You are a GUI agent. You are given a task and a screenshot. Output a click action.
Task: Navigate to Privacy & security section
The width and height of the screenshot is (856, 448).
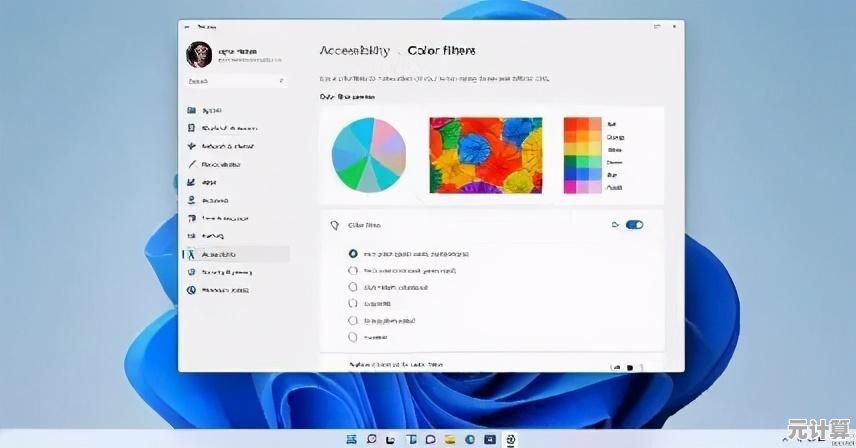226,272
